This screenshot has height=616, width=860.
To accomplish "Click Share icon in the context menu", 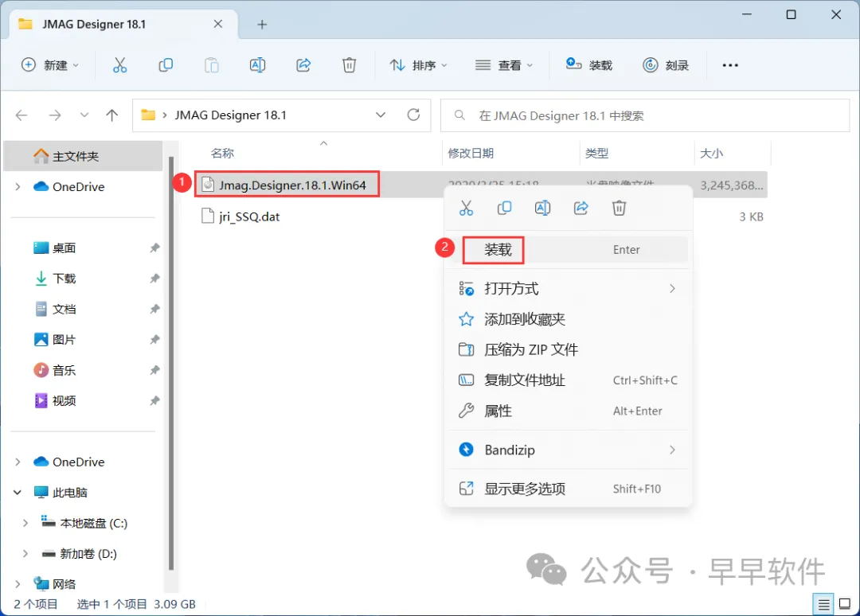I will (580, 209).
